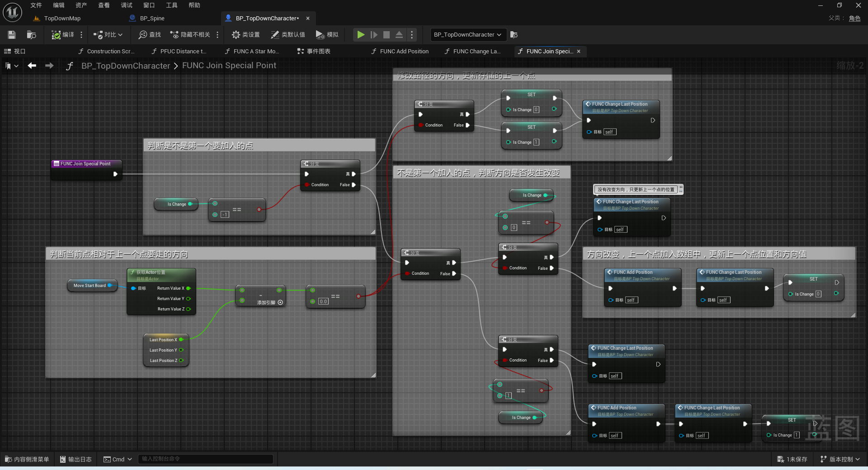The width and height of the screenshot is (868, 470).
Task: Open 类默认值 class defaults
Action: (x=288, y=35)
